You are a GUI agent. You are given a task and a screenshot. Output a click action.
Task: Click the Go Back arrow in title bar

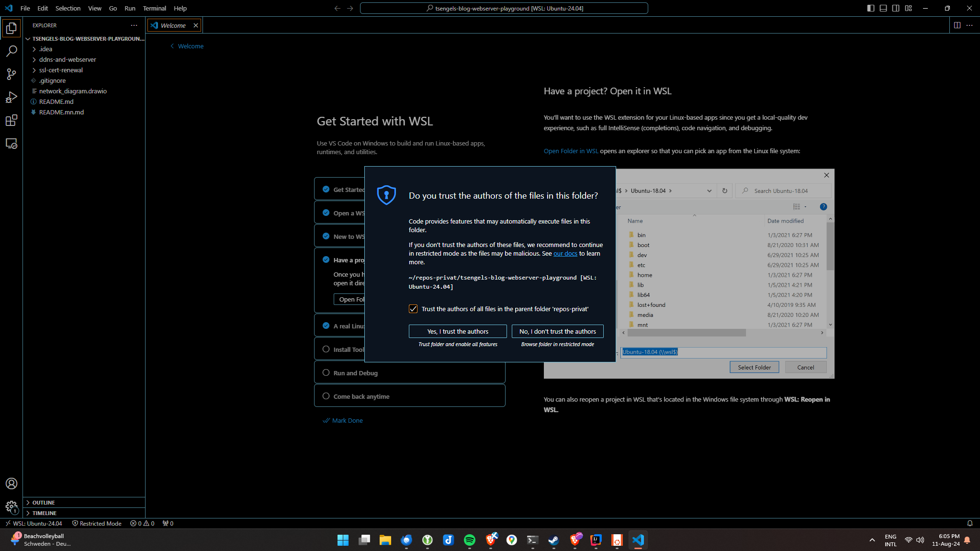click(338, 8)
